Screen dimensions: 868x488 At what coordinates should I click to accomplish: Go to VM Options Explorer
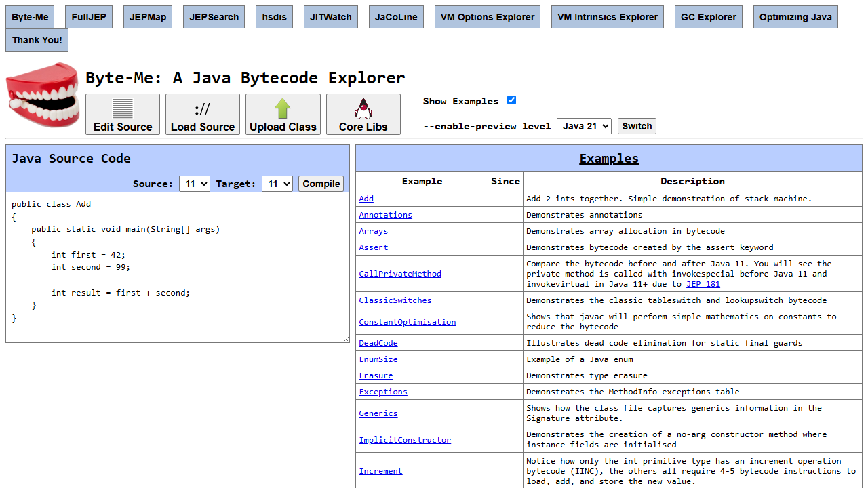(488, 17)
